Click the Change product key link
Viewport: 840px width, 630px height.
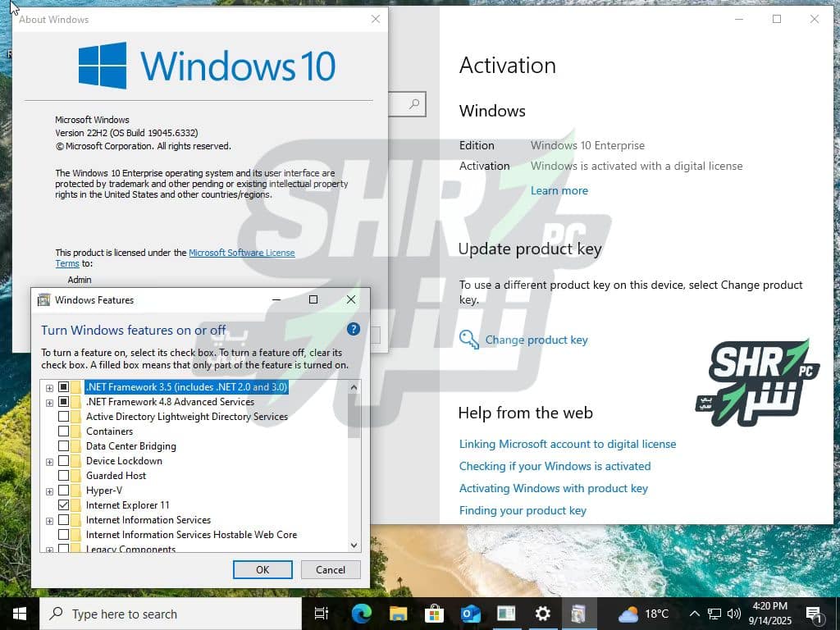click(x=536, y=340)
